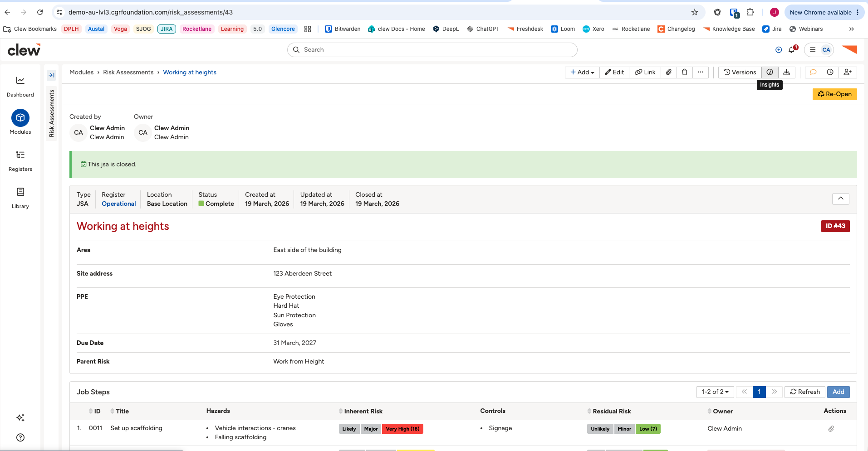The image size is (868, 451).
Task: Open the 1-2 of 2 pagination dropdown
Action: [x=715, y=392]
